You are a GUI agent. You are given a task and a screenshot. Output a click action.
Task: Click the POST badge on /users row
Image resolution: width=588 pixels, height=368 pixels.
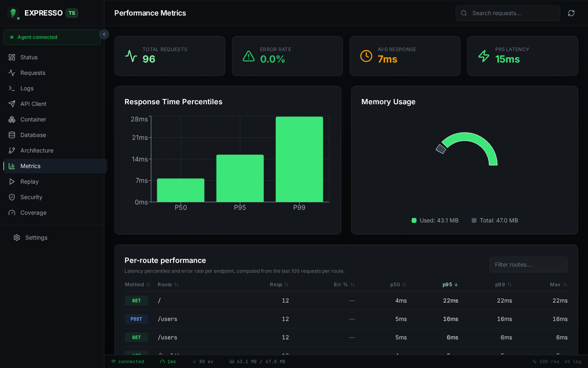point(136,319)
